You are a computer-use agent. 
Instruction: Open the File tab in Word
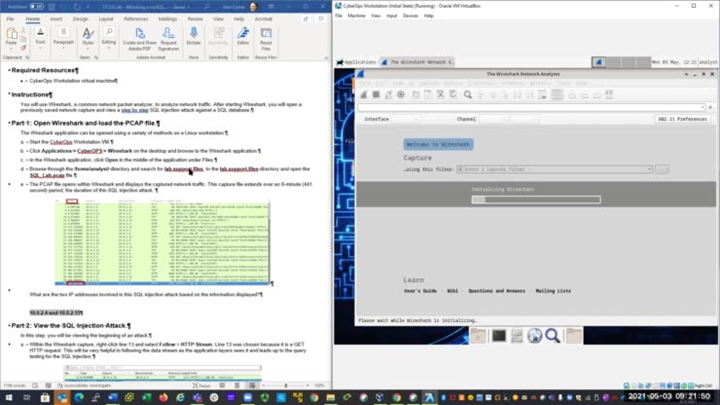[10, 19]
